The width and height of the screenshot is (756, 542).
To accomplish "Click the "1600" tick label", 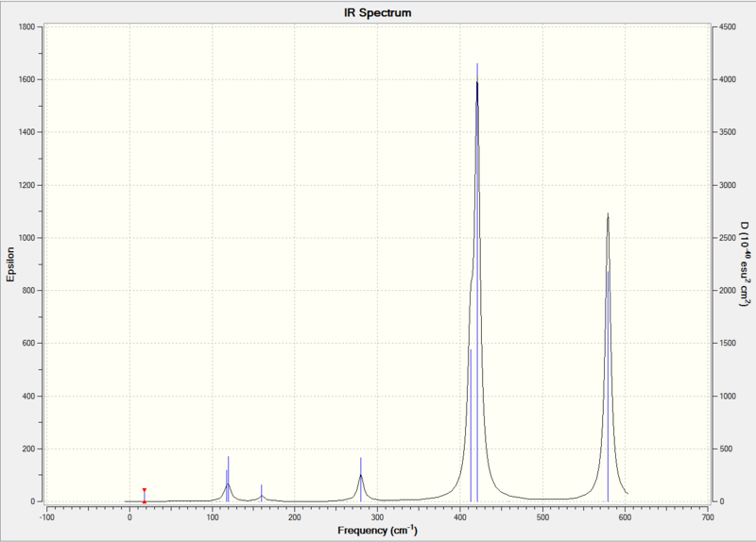I will (27, 79).
